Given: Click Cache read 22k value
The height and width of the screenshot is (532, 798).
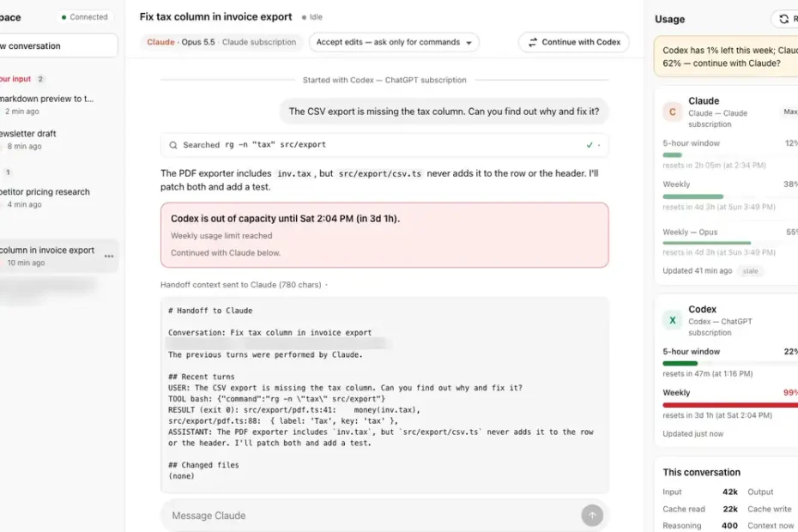Looking at the screenshot, I should coord(730,509).
